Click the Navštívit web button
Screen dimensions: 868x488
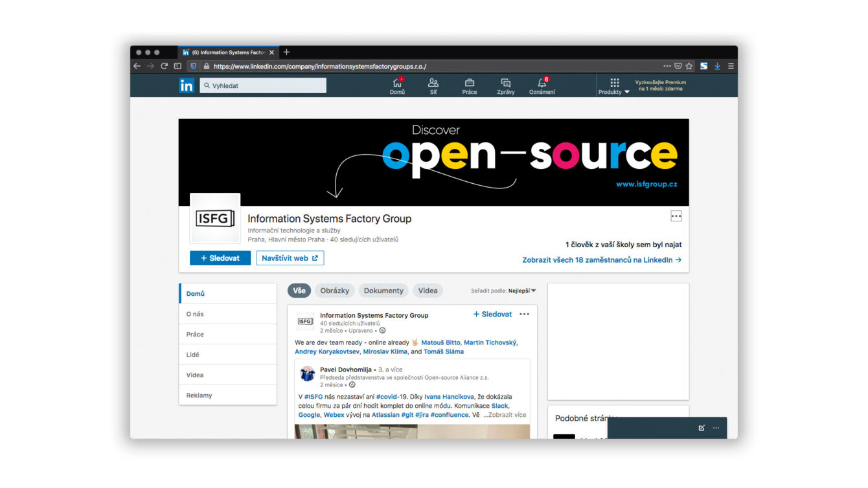[290, 258]
